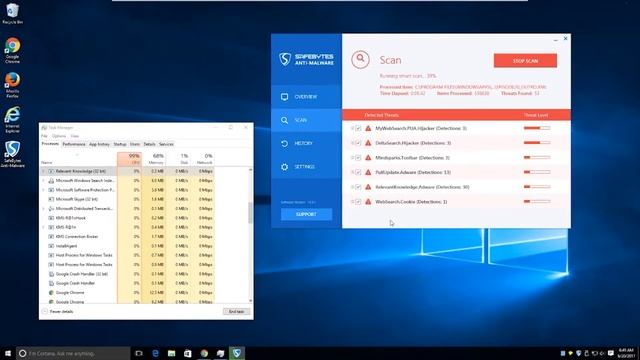Open Action Center notifications icon

click(x=611, y=353)
